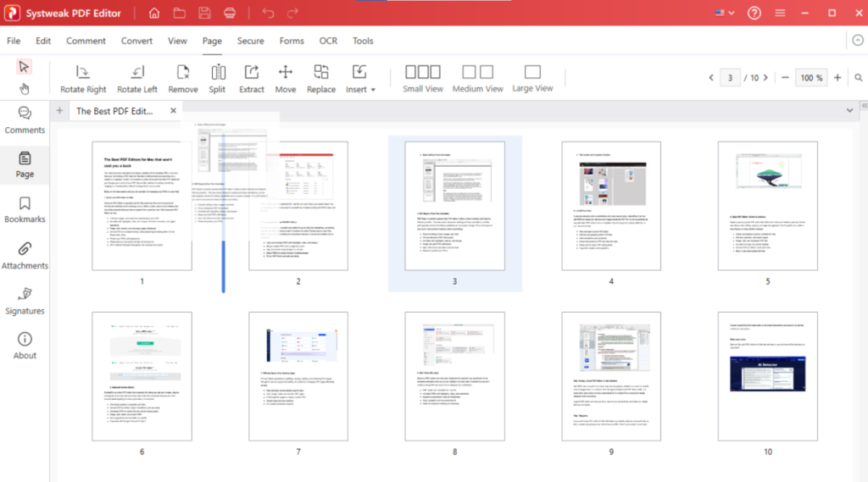This screenshot has height=482, width=868.
Task: Select page 8 thumbnail
Action: point(454,376)
